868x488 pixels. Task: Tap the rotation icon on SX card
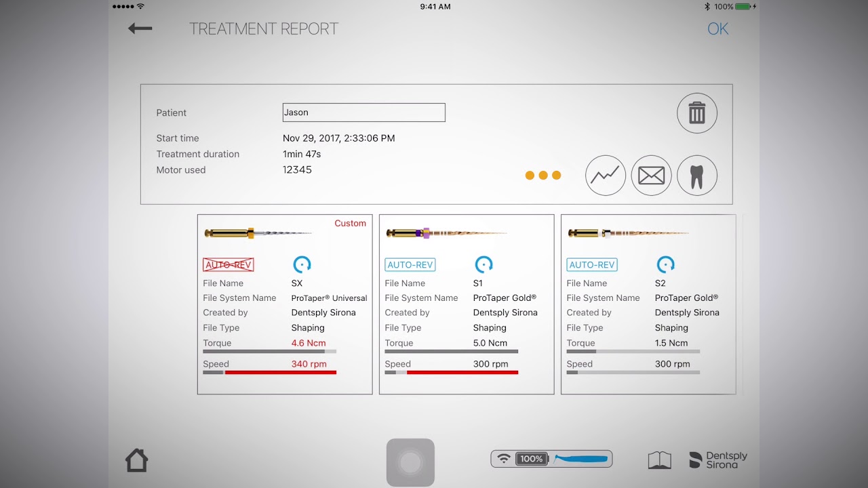[x=302, y=264]
